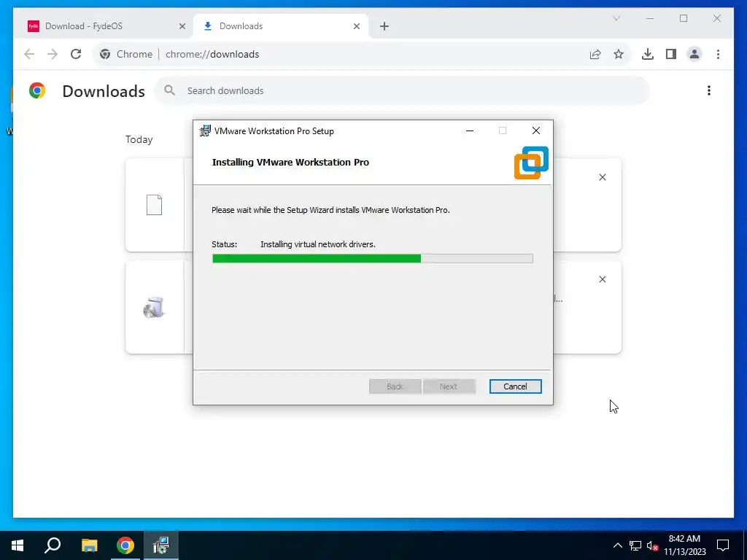Remove the second download entry from list
The image size is (747, 560).
click(x=602, y=279)
